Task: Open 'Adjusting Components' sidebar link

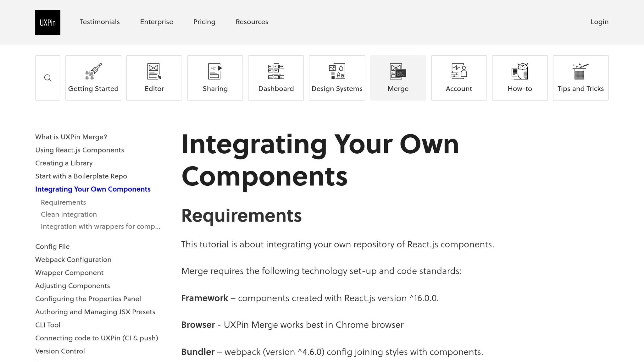Action: click(73, 286)
